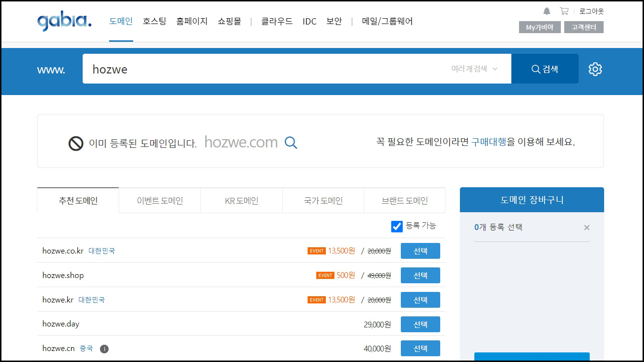Click the 대한민국 label beside hozwe.co.kr
644x362 pixels.
coord(102,251)
